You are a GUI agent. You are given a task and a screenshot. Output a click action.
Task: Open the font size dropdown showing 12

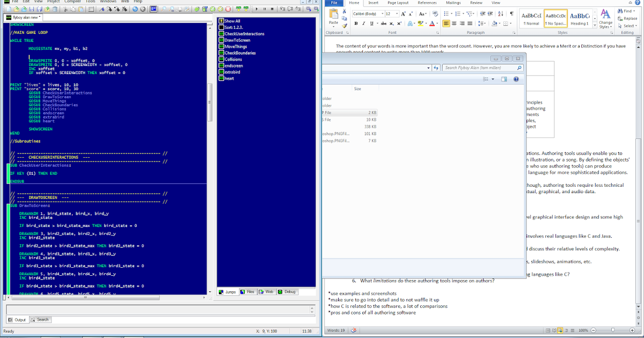pyautogui.click(x=398, y=14)
